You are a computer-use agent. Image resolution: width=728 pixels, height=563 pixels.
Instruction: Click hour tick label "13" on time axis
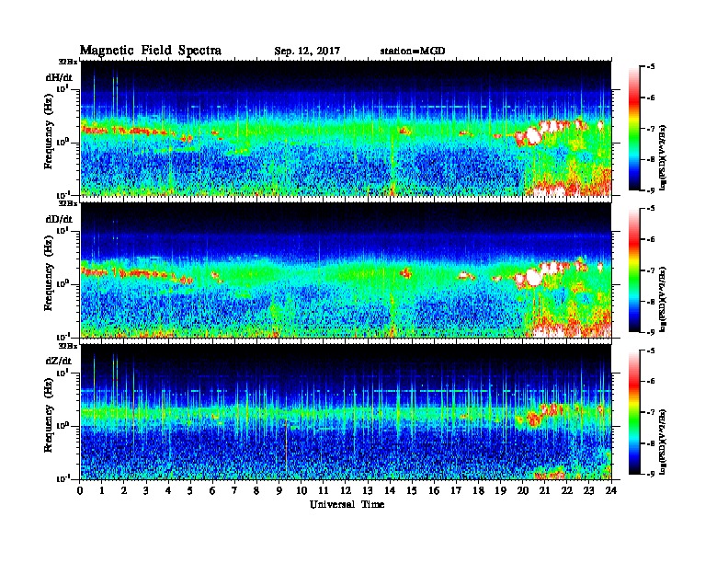pos(368,490)
